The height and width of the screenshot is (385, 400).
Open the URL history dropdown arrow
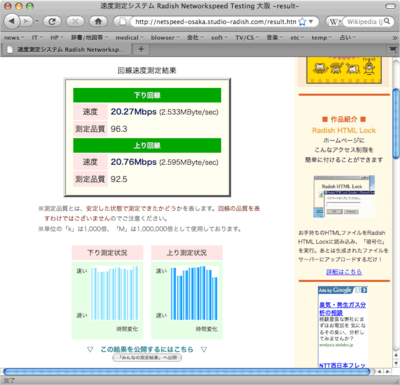311,22
